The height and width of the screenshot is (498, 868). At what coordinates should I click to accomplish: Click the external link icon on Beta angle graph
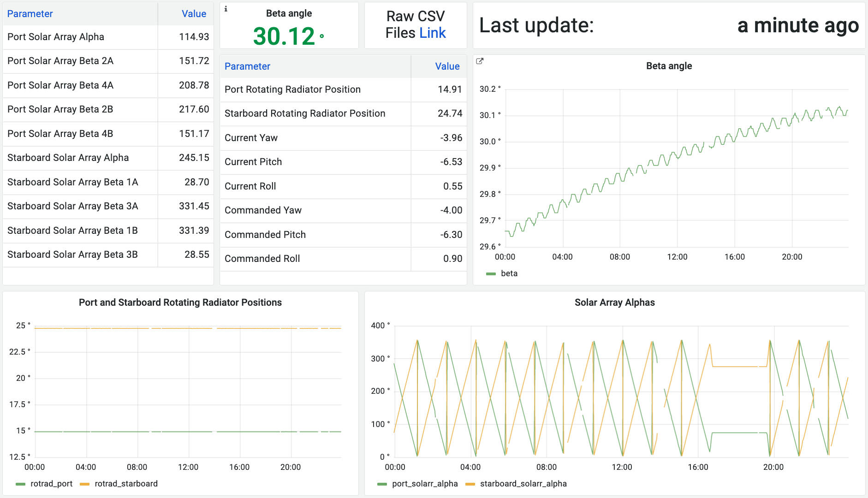pyautogui.click(x=480, y=61)
